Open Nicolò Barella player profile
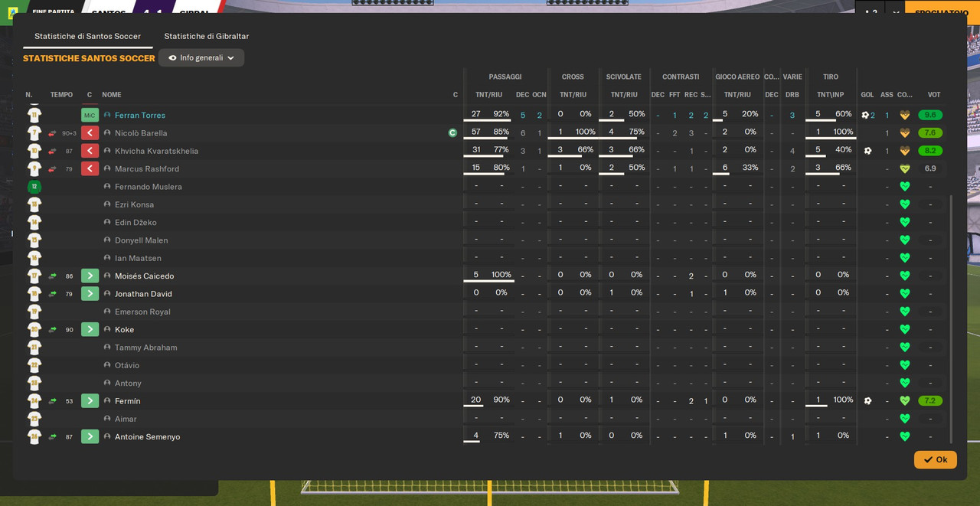 tap(141, 132)
